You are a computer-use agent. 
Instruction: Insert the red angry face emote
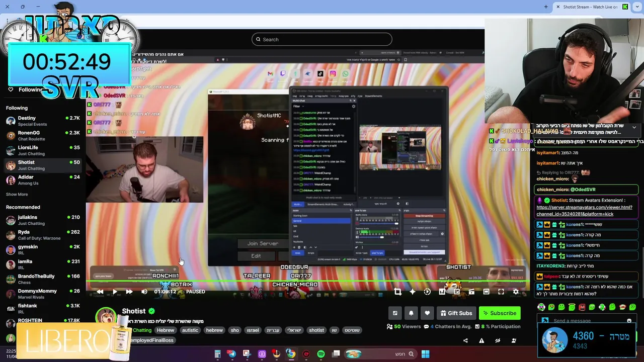[582, 307]
